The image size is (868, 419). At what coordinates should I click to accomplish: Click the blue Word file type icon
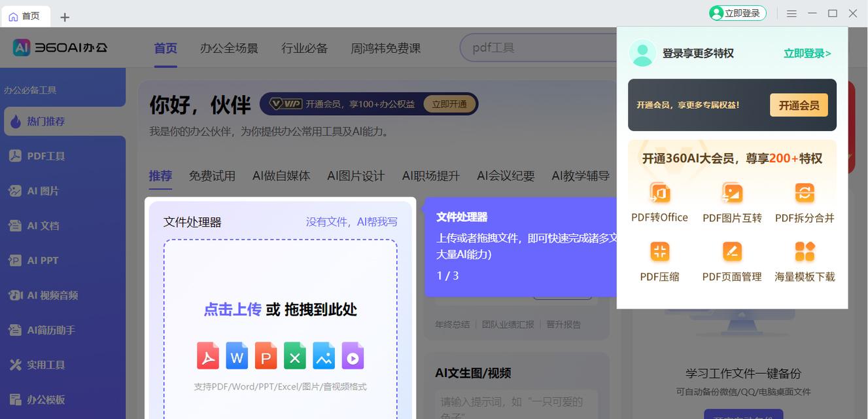[237, 355]
